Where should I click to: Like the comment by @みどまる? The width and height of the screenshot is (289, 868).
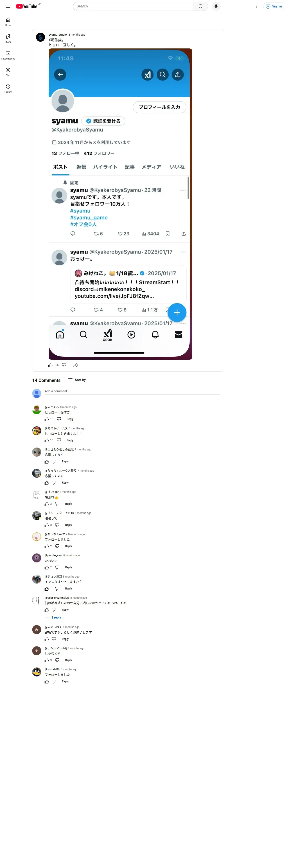tap(46, 419)
